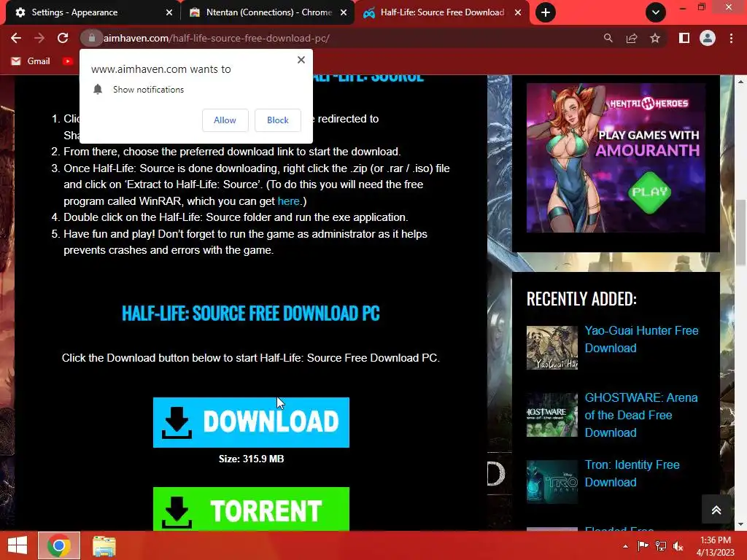Select the Half-Life: Source Free Download tab
This screenshot has height=560, width=747.
(x=442, y=12)
